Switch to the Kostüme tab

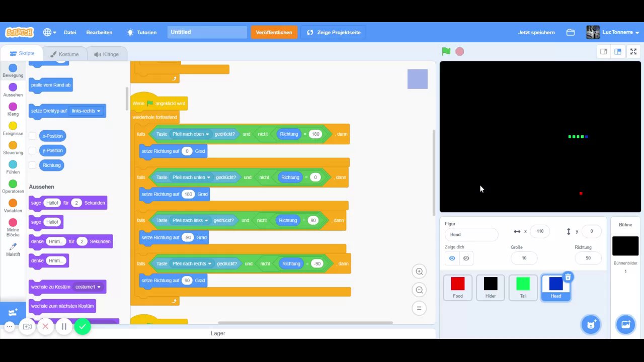pos(64,54)
